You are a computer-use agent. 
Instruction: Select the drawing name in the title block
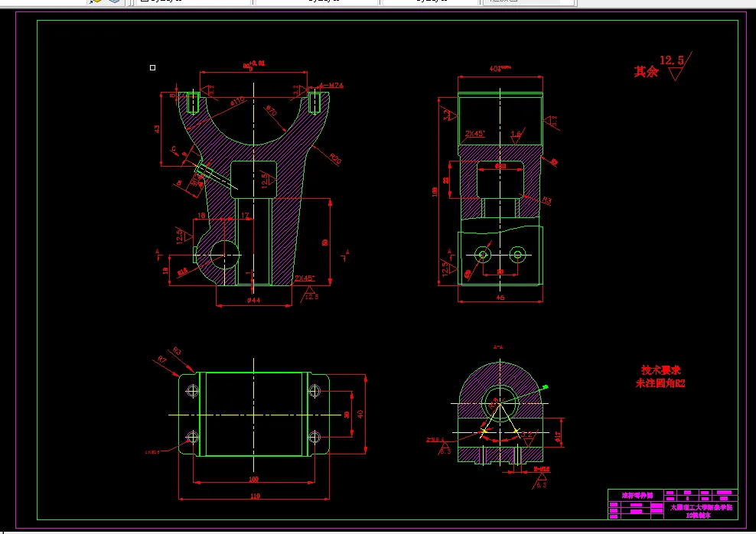637,496
